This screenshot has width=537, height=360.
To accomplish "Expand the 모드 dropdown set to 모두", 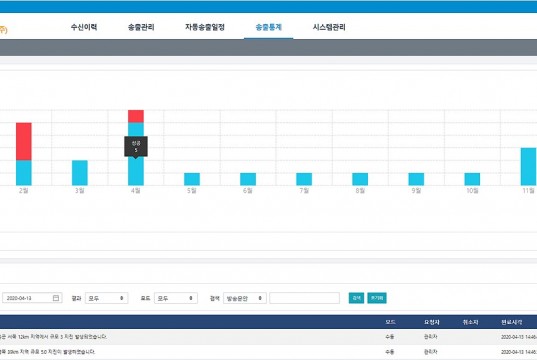I will 176,298.
